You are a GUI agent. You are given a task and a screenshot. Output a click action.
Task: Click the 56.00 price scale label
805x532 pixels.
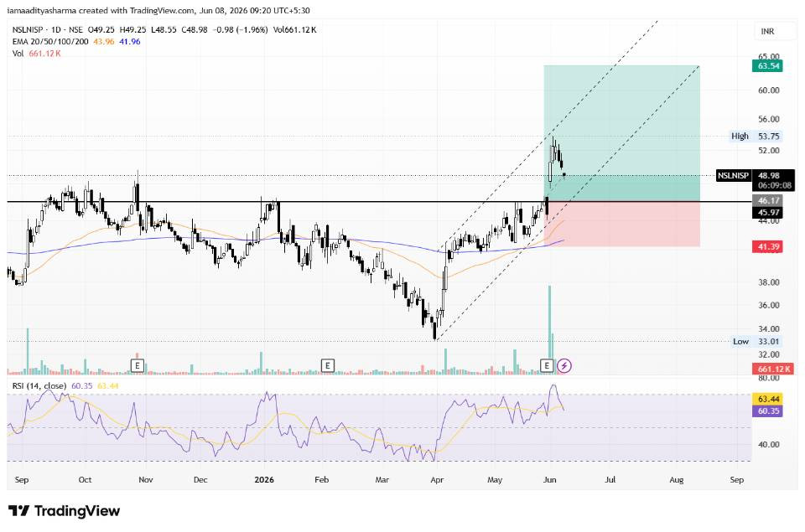[x=769, y=119]
